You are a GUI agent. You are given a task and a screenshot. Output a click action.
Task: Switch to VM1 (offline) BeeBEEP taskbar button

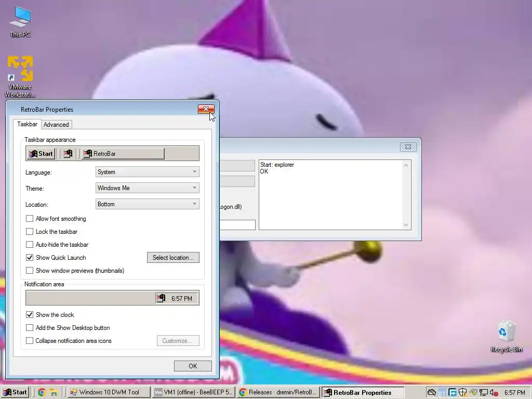pos(193,392)
